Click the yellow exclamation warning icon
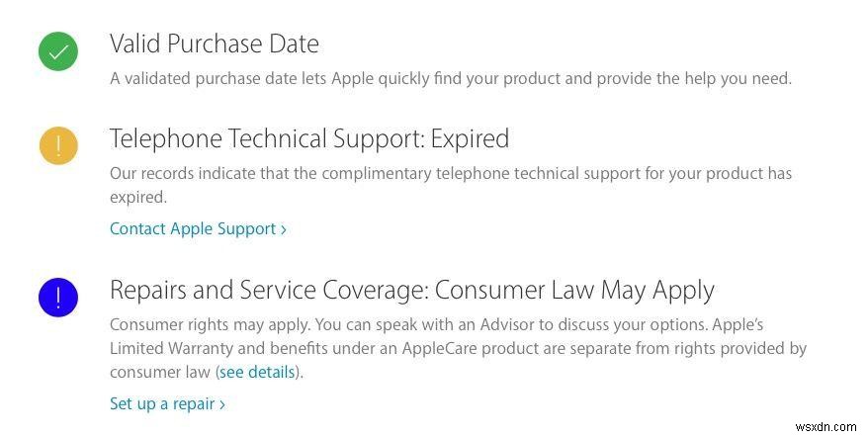This screenshot has width=868, height=437. 58,146
